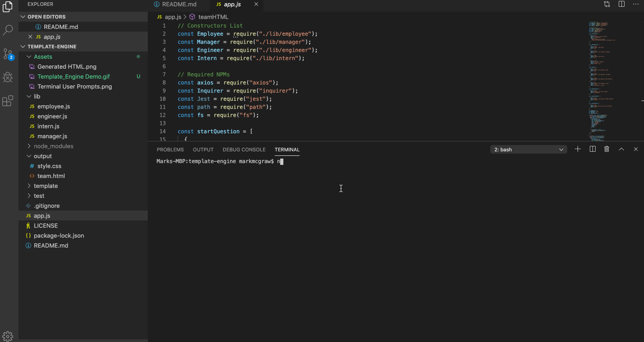Click the Open Changes compare icon

click(x=607, y=4)
